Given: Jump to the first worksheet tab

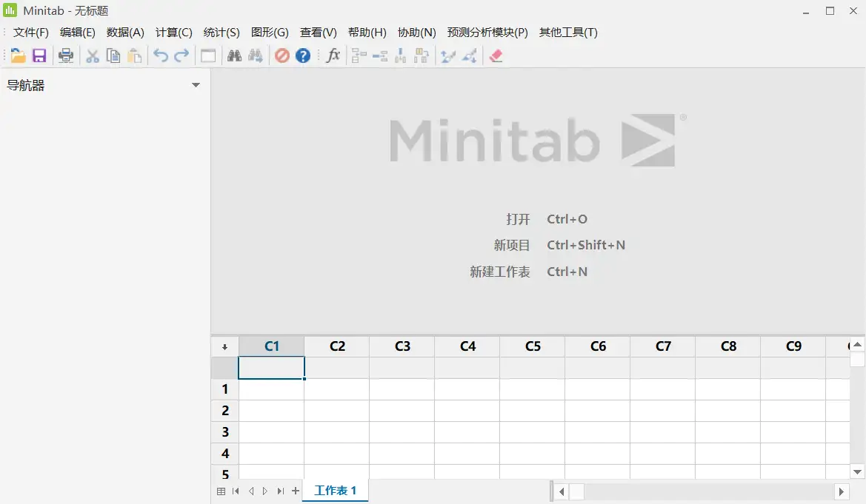Looking at the screenshot, I should 236,491.
